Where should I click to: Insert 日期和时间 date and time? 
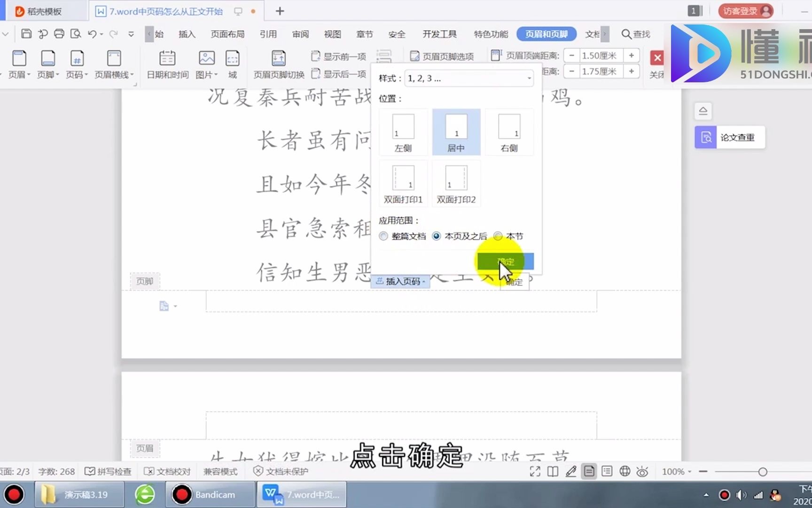pyautogui.click(x=167, y=64)
